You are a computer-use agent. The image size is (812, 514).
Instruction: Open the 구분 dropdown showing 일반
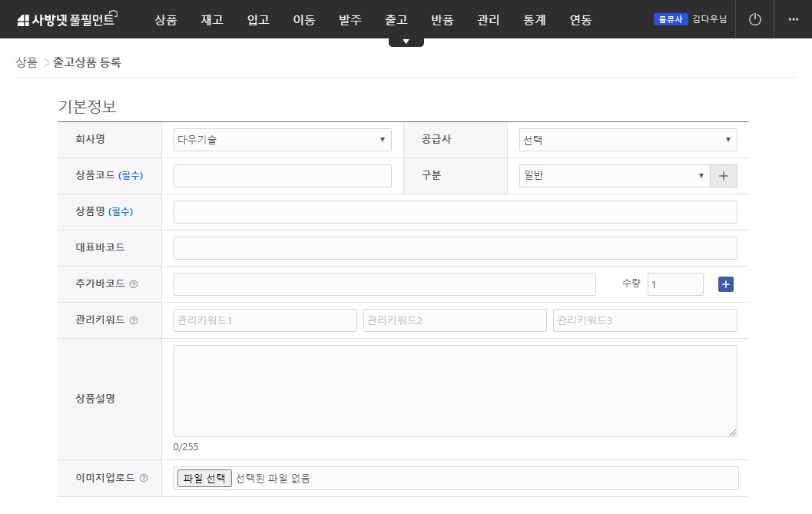[615, 175]
